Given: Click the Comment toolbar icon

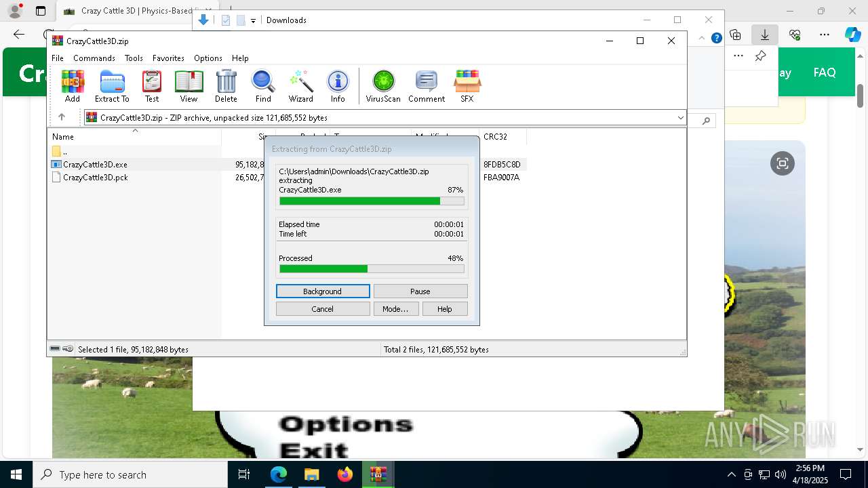Looking at the screenshot, I should [x=427, y=86].
